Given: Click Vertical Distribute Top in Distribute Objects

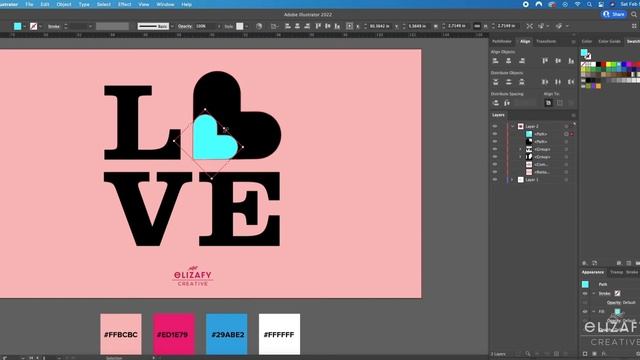Looking at the screenshot, I should coord(496,82).
